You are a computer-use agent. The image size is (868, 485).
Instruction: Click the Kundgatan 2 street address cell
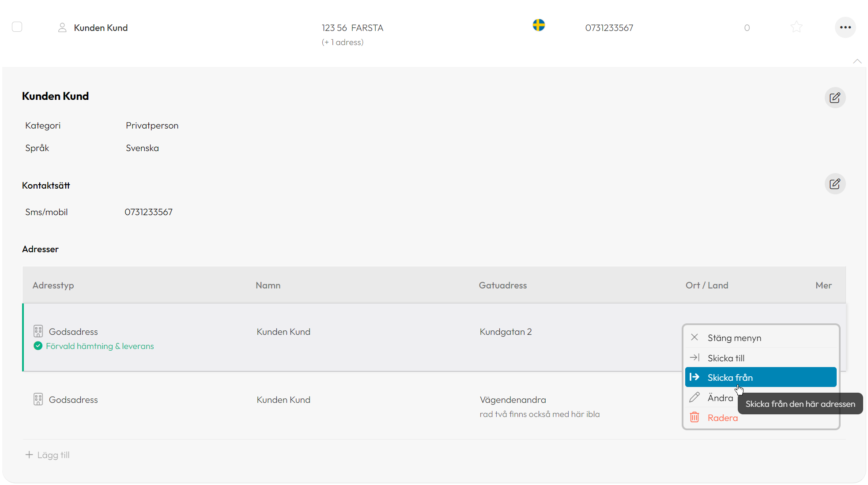506,332
